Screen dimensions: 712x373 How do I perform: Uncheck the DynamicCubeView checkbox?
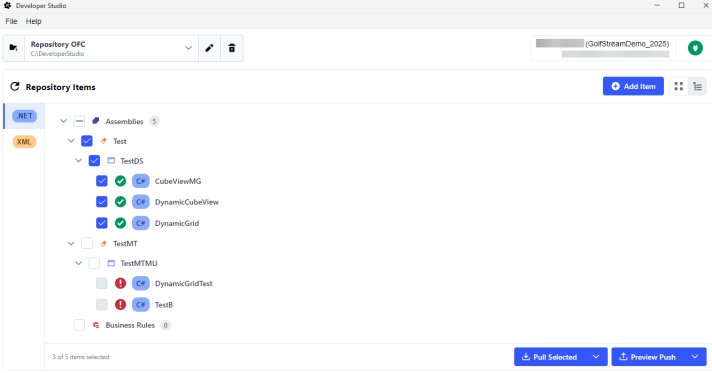(x=102, y=202)
